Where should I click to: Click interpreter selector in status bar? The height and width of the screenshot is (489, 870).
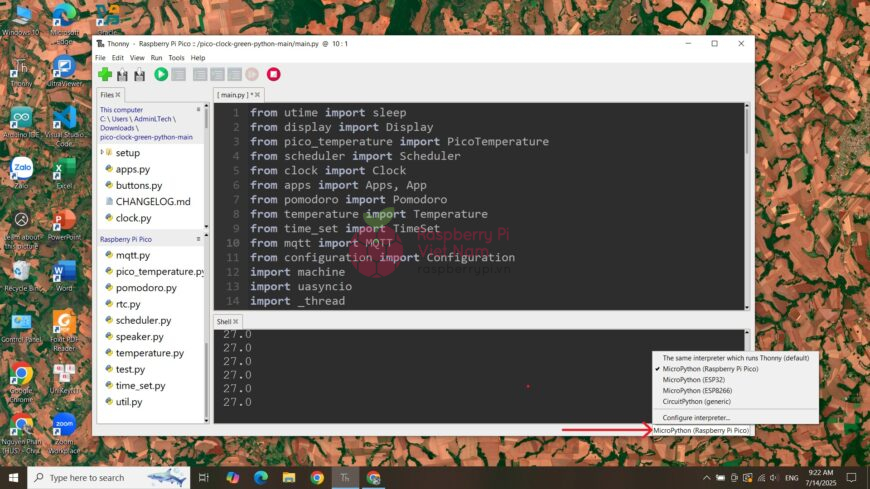point(700,430)
